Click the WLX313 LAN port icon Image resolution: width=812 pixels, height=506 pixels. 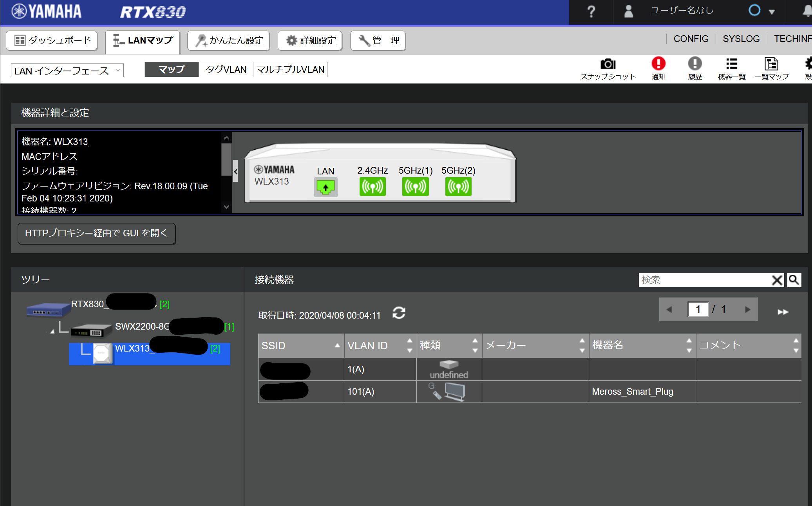tap(325, 187)
